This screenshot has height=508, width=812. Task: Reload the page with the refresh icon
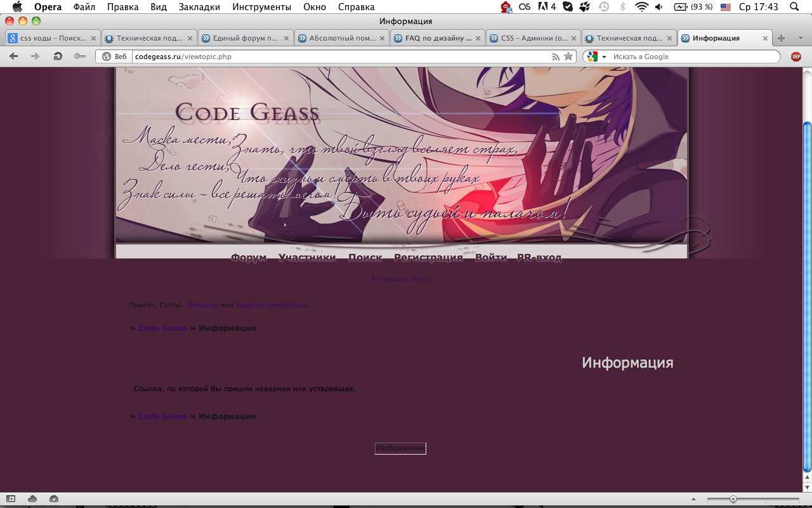pyautogui.click(x=58, y=57)
